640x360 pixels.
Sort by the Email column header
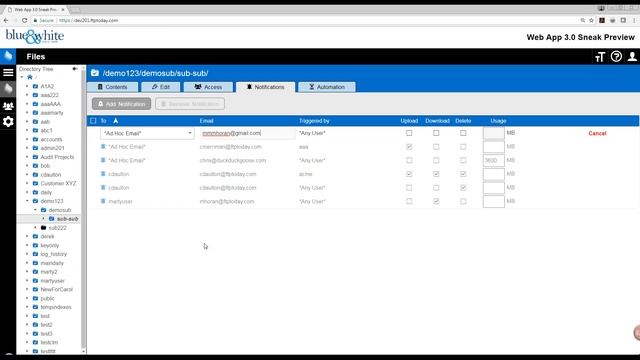tap(207, 121)
